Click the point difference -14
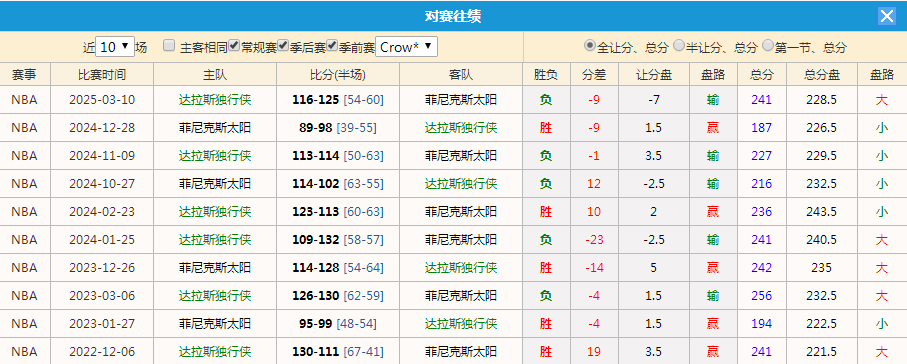907x364 pixels. coord(594,267)
